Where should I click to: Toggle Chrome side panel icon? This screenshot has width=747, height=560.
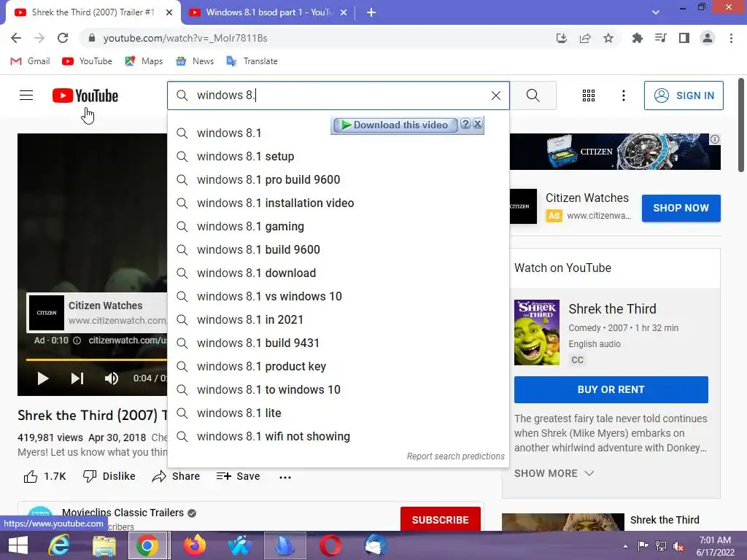click(684, 38)
